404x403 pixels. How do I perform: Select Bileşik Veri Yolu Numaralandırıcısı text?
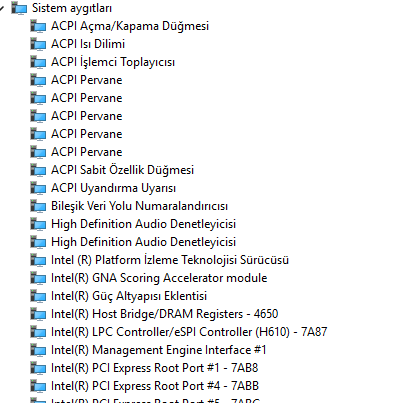point(139,206)
